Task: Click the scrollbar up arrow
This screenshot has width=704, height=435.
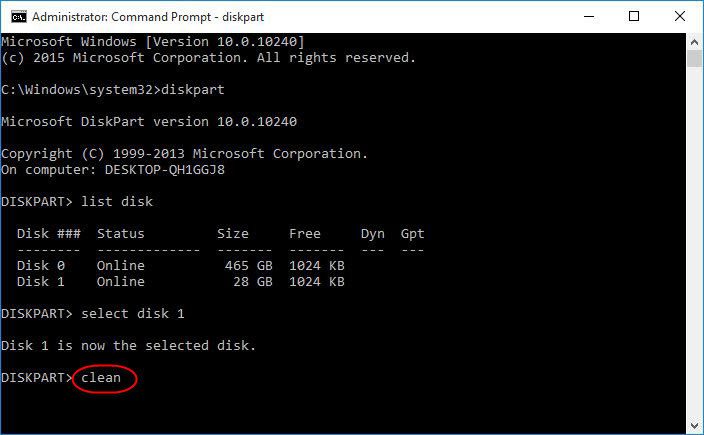Action: [x=694, y=42]
